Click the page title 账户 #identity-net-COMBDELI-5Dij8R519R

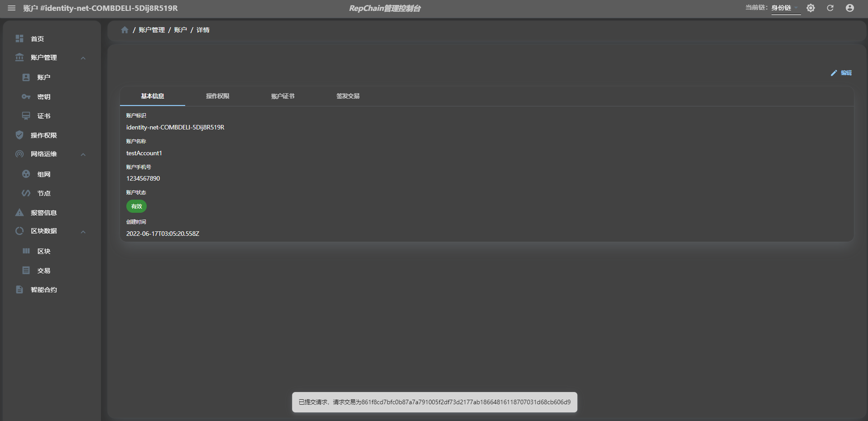click(x=101, y=8)
